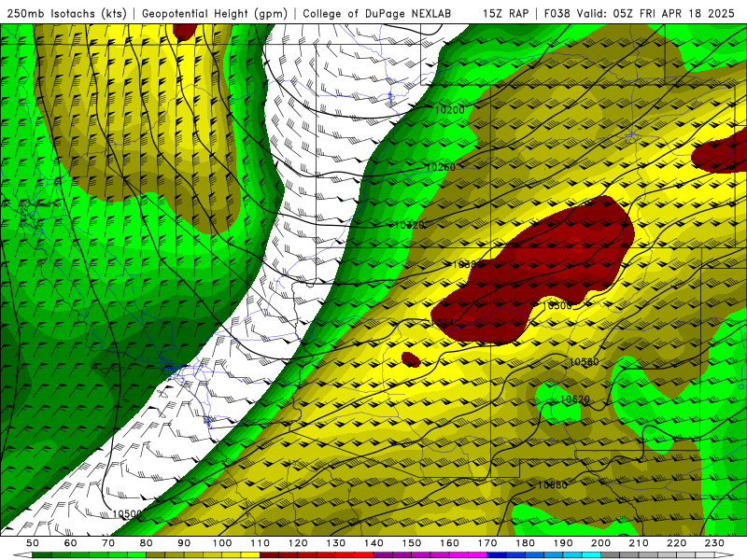Click the 180 value on the color scale

coord(525,543)
